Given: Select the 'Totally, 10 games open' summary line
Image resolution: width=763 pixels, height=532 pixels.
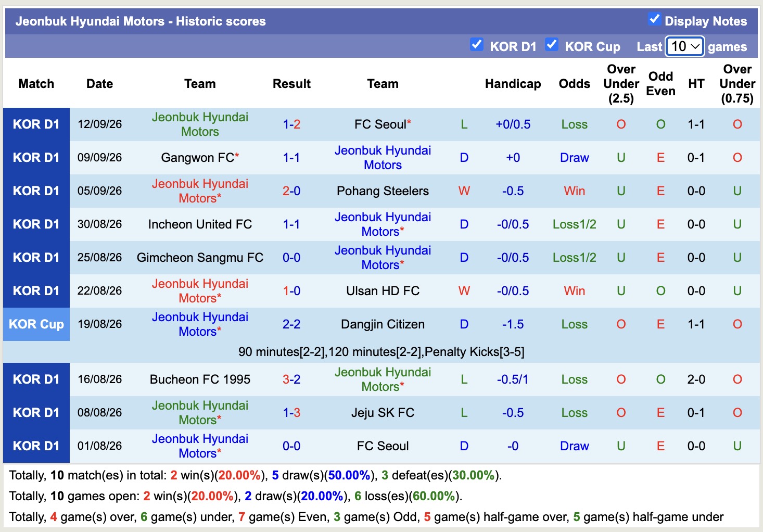Looking at the screenshot, I should [x=236, y=496].
